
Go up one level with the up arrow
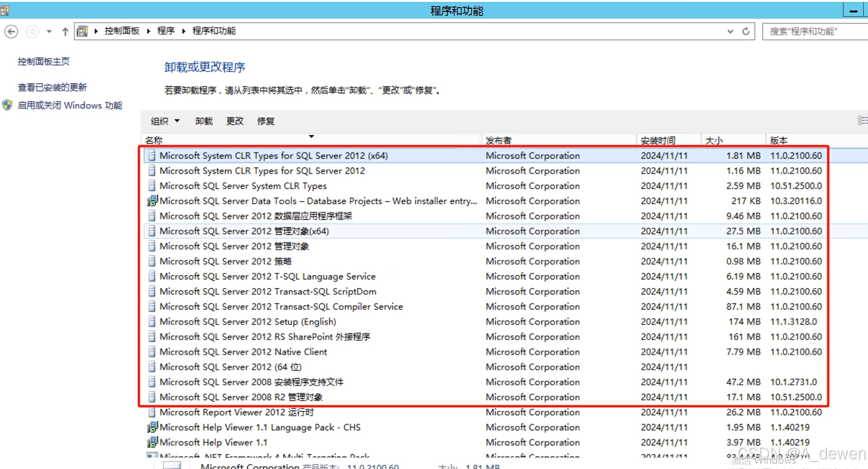pyautogui.click(x=65, y=32)
